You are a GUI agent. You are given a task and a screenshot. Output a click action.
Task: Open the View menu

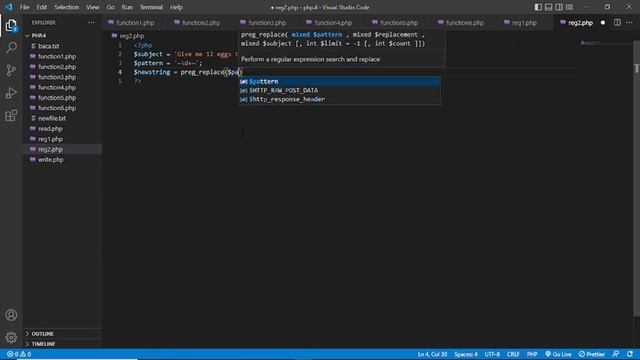tap(93, 7)
